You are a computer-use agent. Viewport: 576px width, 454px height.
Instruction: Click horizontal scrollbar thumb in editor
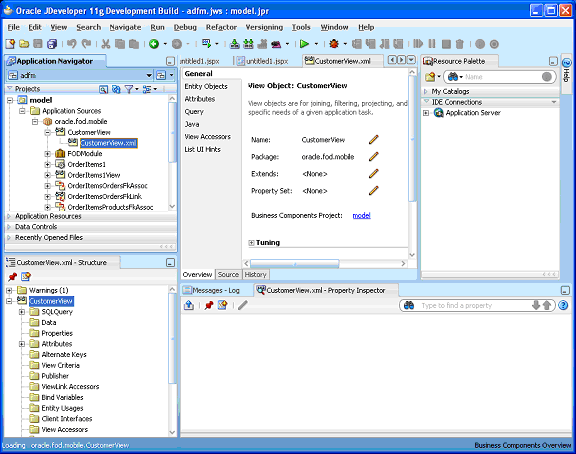295,263
